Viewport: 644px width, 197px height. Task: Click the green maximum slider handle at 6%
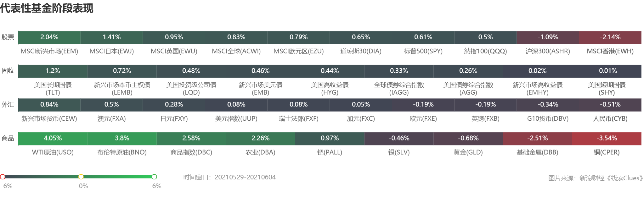154,177
